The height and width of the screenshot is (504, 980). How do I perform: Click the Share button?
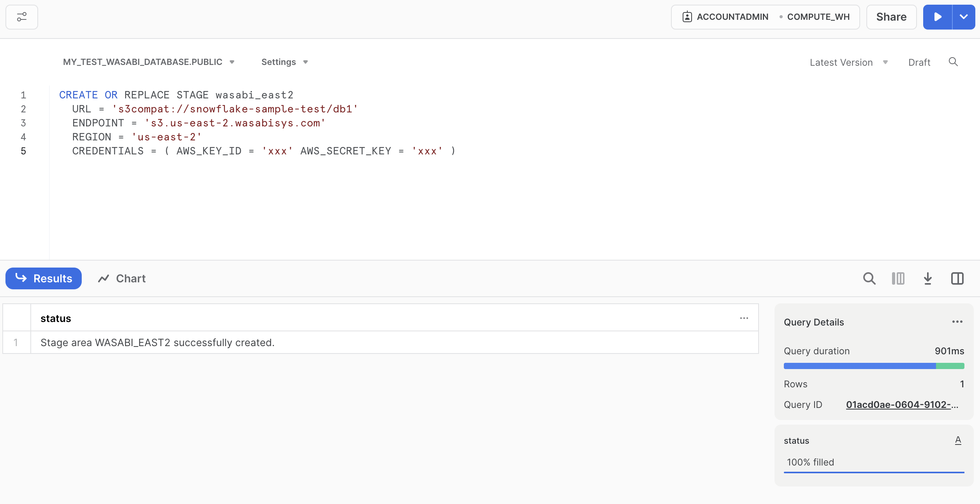click(x=890, y=17)
